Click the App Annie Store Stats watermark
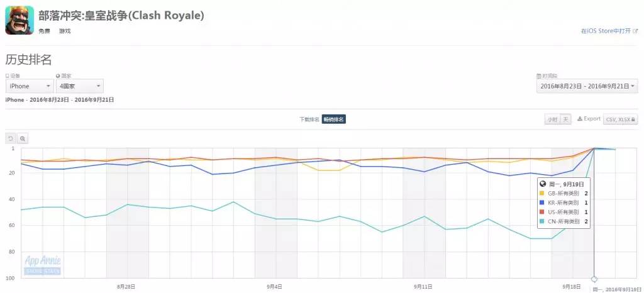Image resolution: width=644 pixels, height=293 pixels. tap(42, 265)
